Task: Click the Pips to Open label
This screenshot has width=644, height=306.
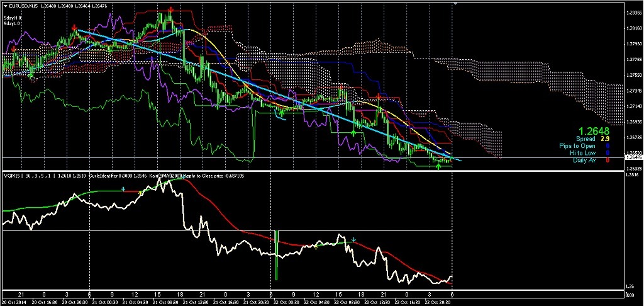Action: (x=577, y=146)
